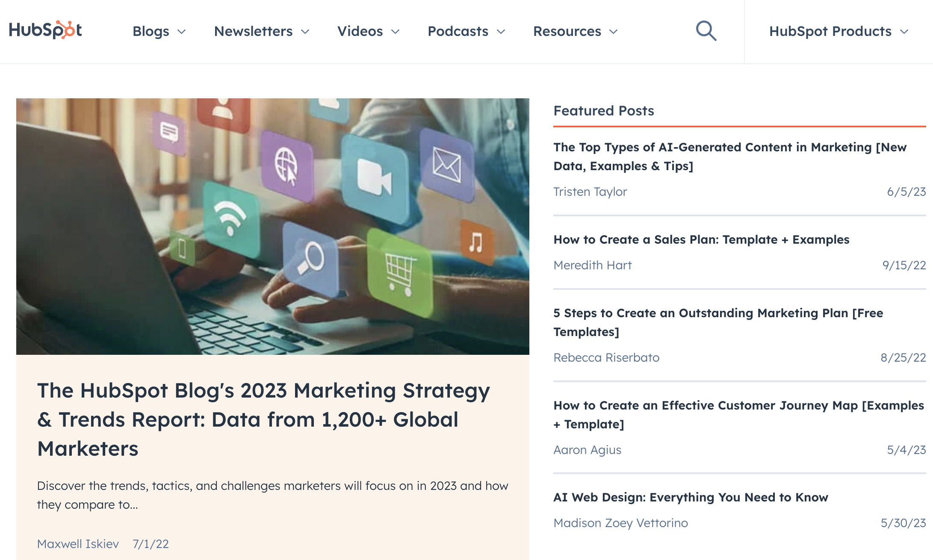Open the Customer Journey Map post
Screen dimensions: 933x560
(739, 415)
